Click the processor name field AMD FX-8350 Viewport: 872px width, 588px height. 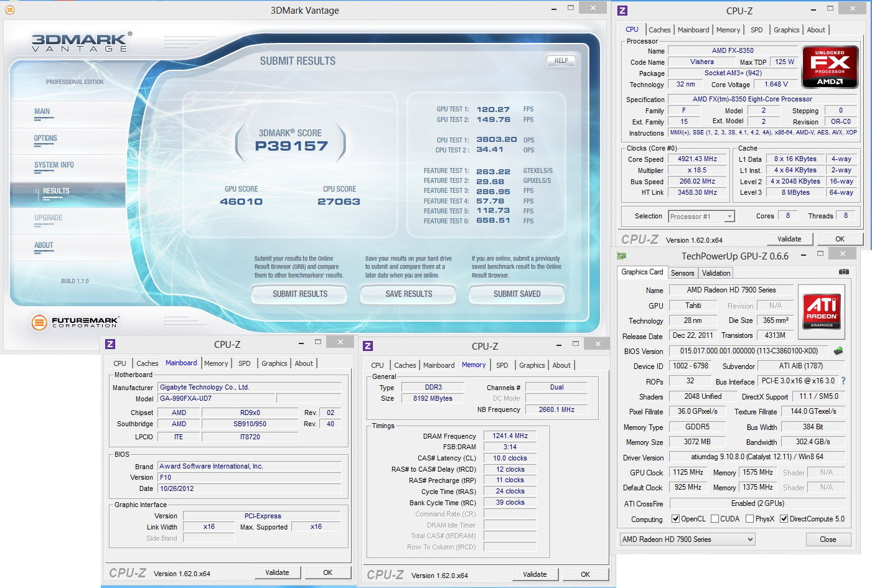733,50
